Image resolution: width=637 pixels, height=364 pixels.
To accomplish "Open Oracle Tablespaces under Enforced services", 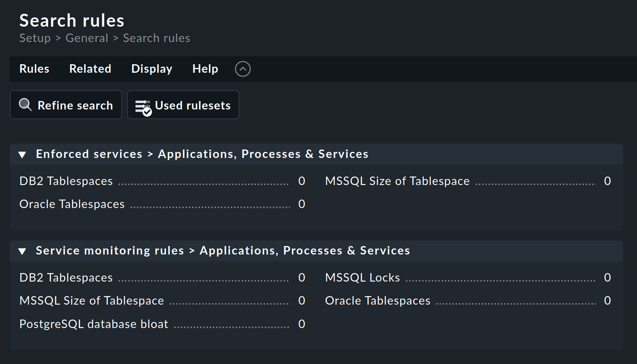I will click(x=72, y=204).
